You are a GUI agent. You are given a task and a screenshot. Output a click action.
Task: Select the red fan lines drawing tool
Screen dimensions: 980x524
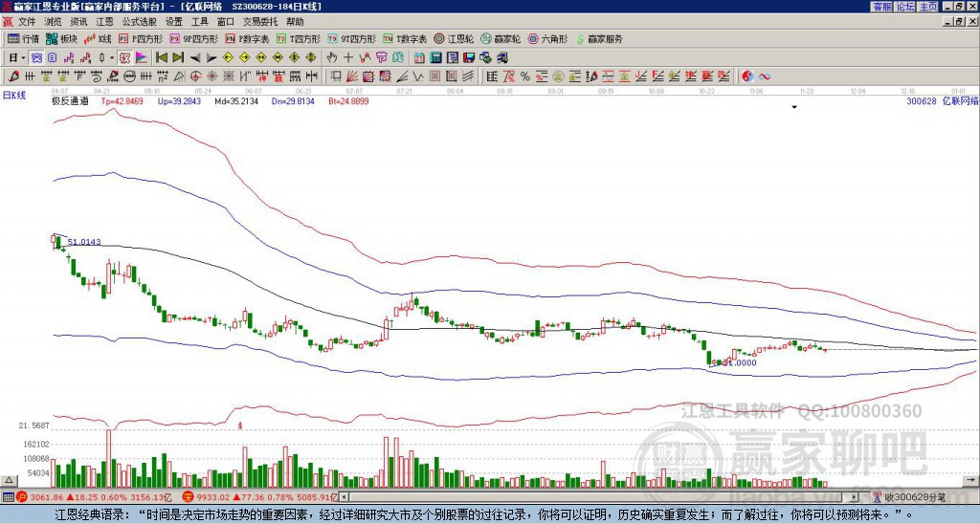tap(352, 76)
